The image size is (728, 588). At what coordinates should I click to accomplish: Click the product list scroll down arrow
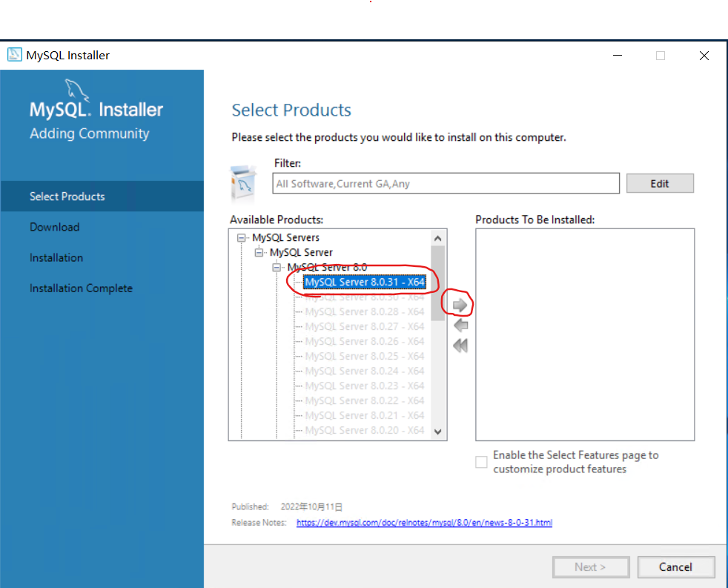437,432
